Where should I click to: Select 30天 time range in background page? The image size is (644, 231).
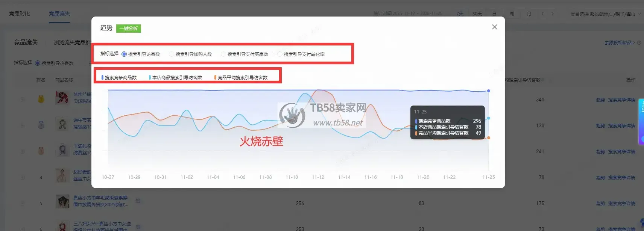[x=477, y=14]
